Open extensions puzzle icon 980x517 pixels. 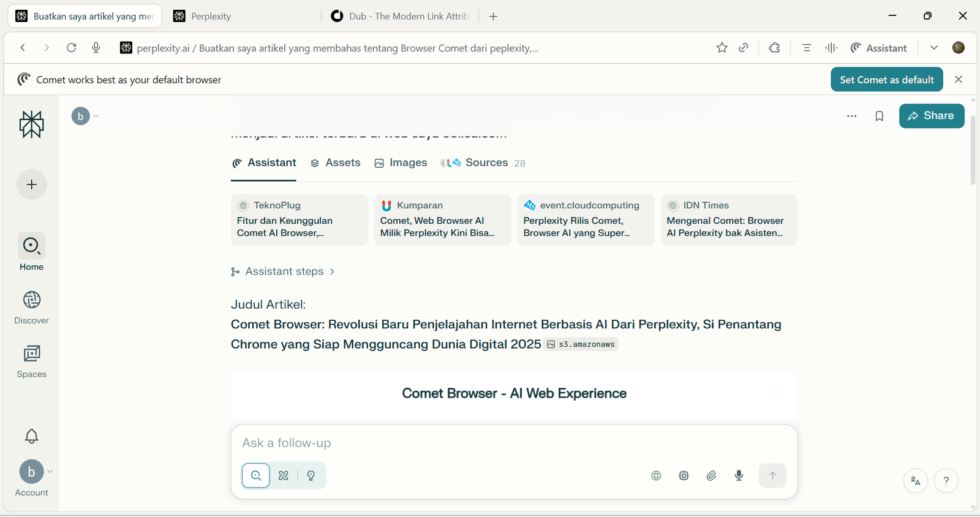point(774,48)
